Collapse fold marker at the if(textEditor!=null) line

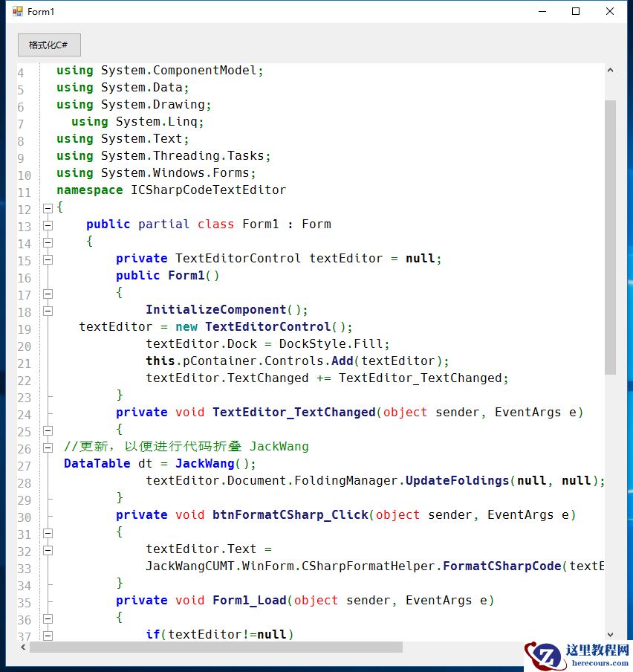[46, 636]
